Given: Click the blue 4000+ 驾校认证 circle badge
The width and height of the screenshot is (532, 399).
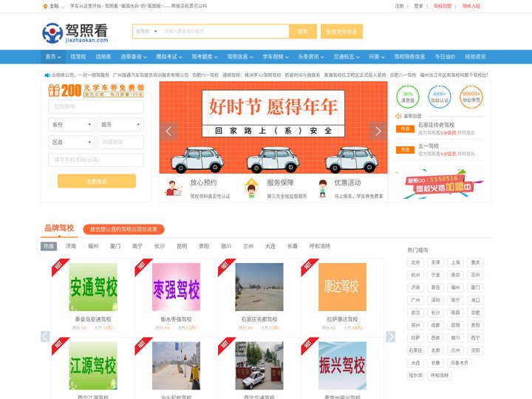Looking at the screenshot, I should pyautogui.click(x=440, y=97).
